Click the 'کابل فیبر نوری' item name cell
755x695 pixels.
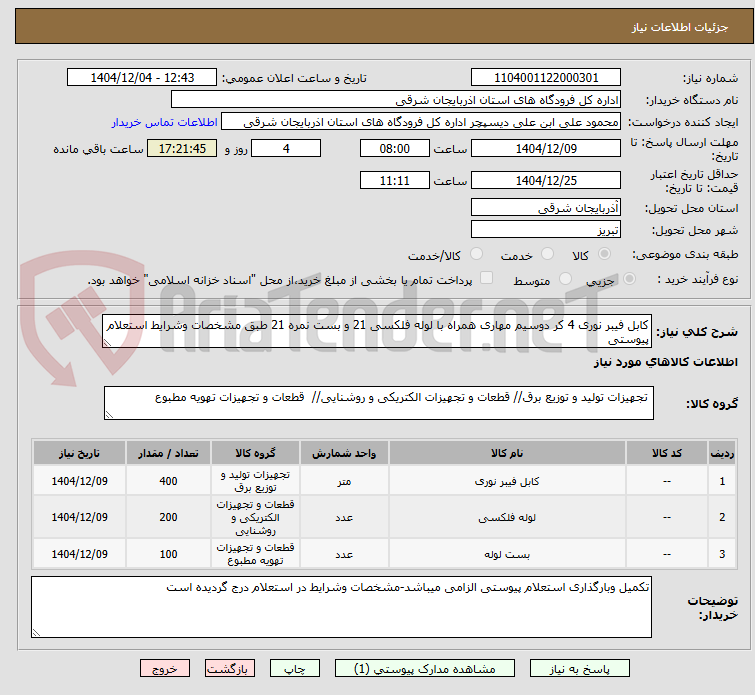point(507,481)
